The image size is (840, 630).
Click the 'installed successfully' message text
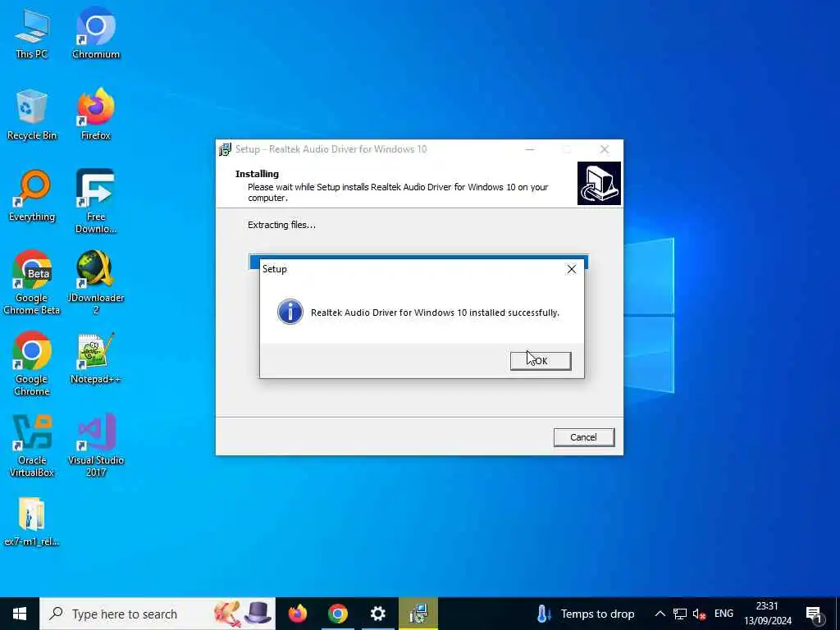coord(435,313)
